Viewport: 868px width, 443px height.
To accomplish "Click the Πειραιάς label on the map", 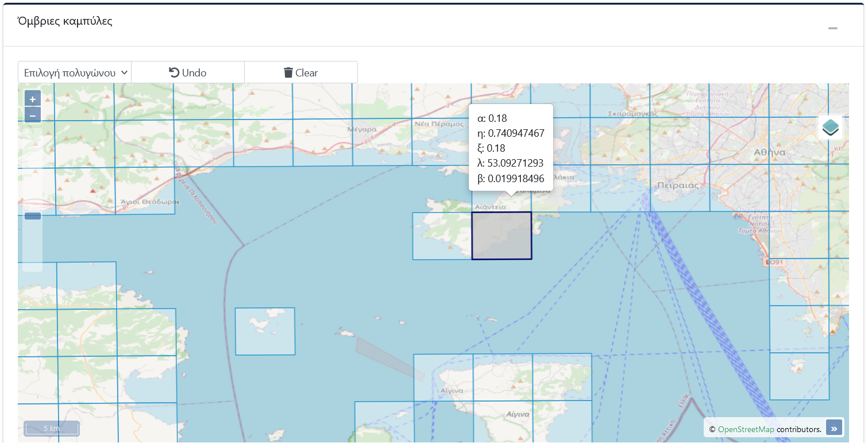I will point(677,186).
